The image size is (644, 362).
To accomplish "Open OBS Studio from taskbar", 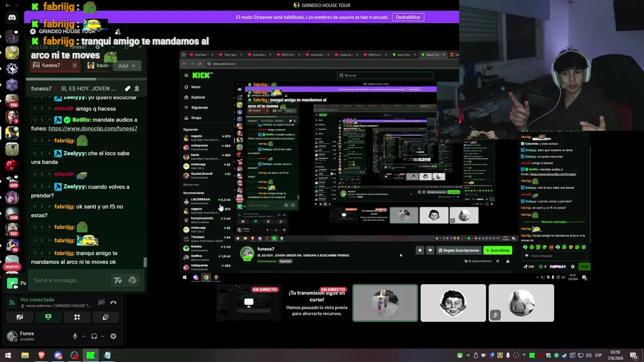I will [x=74, y=355].
